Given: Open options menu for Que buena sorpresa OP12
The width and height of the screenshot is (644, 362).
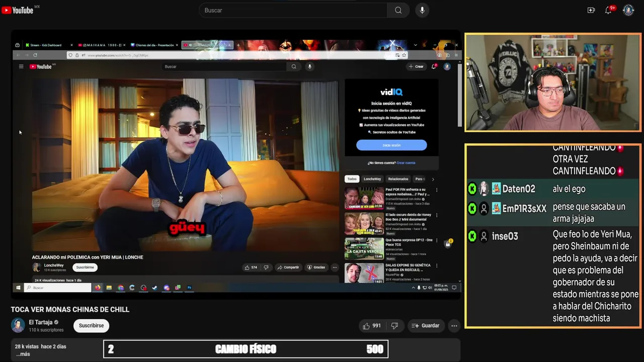Looking at the screenshot, I should (437, 240).
